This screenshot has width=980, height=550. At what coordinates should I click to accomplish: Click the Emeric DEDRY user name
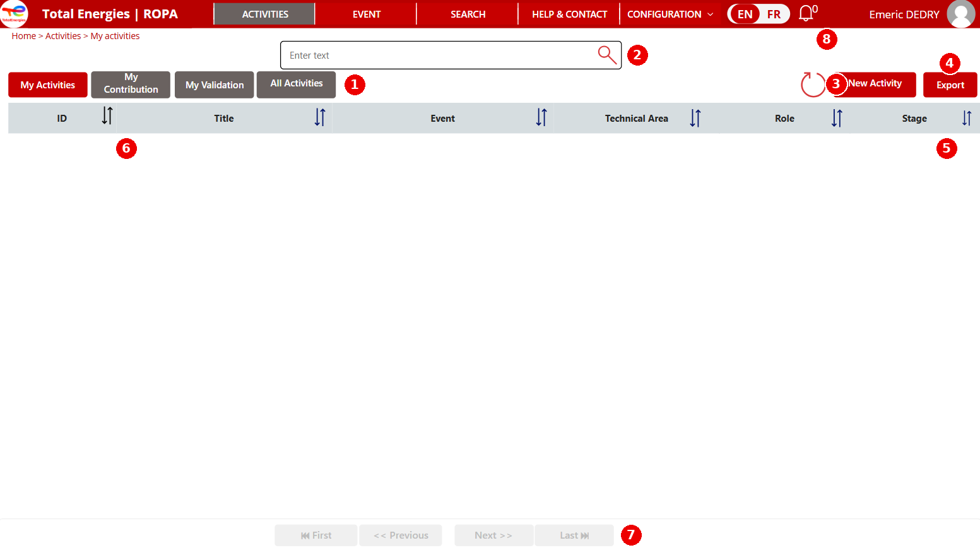pyautogui.click(x=904, y=15)
